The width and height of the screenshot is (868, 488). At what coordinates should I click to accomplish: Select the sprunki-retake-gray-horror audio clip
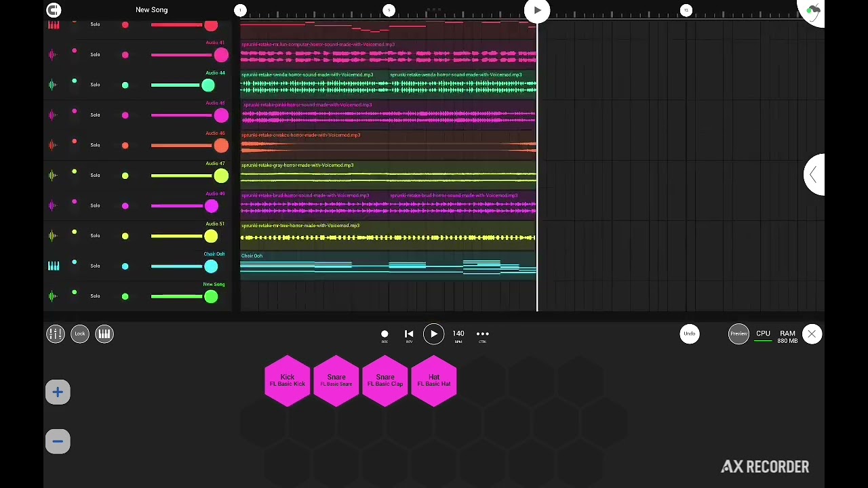click(389, 174)
